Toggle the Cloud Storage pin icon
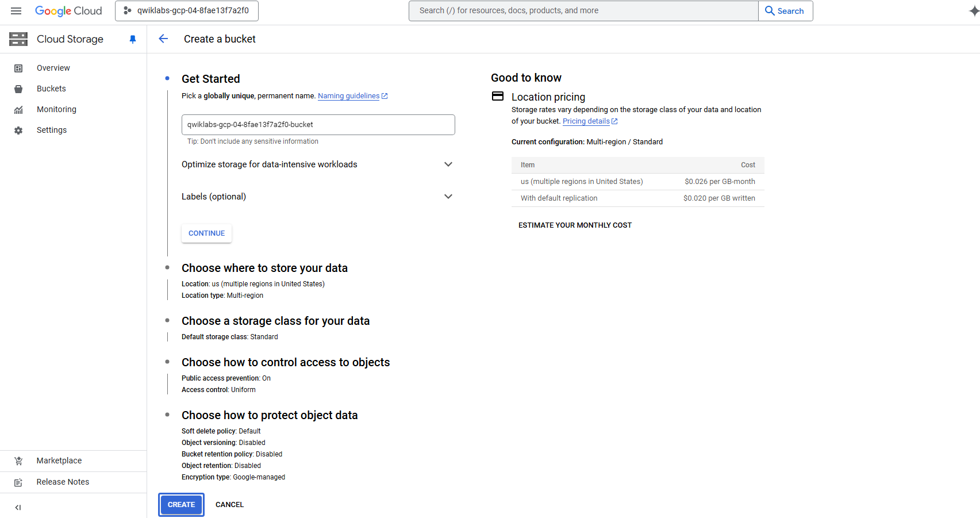Image resolution: width=980 pixels, height=518 pixels. point(133,39)
